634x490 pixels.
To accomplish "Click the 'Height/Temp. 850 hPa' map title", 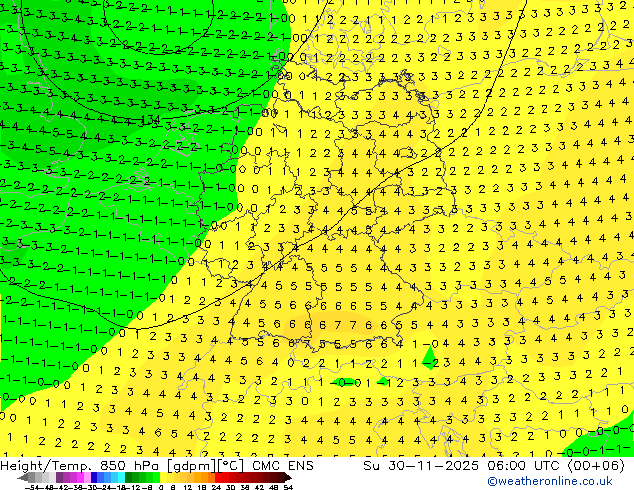I will pos(79,466).
